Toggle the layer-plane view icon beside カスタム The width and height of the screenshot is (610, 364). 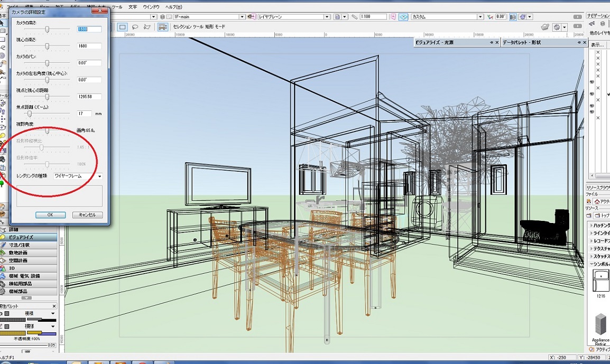403,17
